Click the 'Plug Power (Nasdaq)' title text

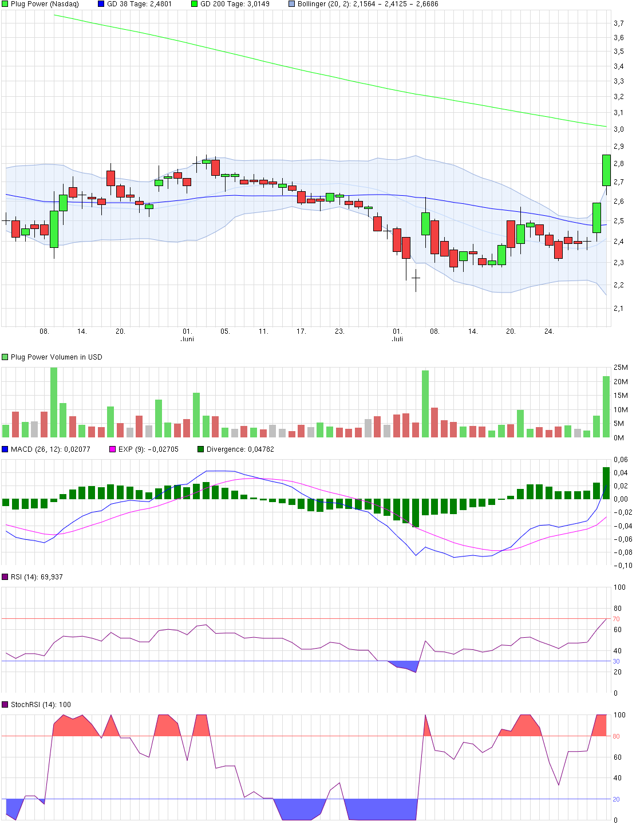[x=45, y=4]
